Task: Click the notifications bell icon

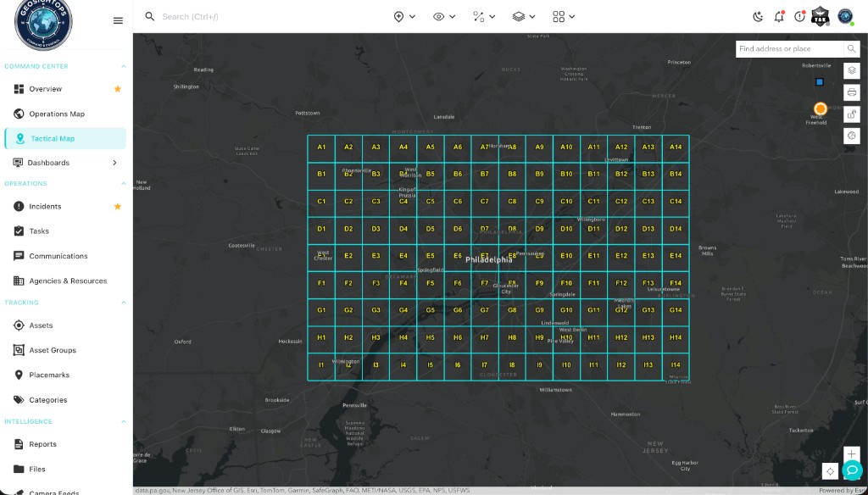Action: point(779,17)
